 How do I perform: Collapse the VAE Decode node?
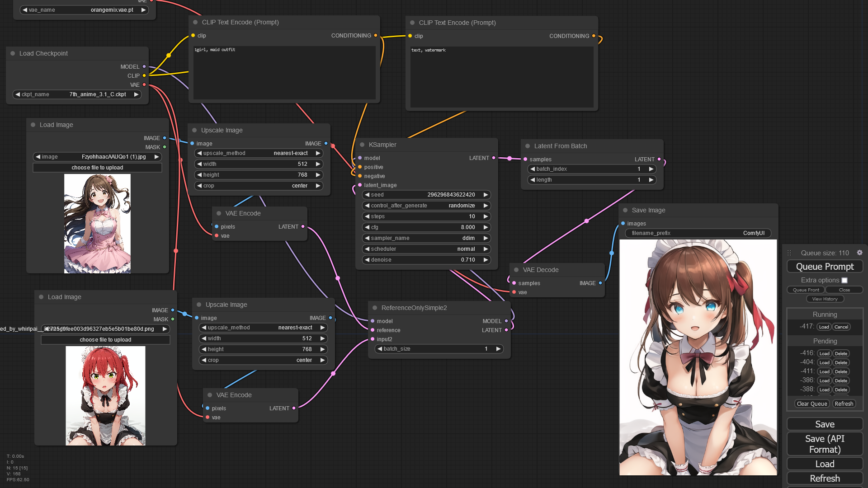click(x=517, y=270)
